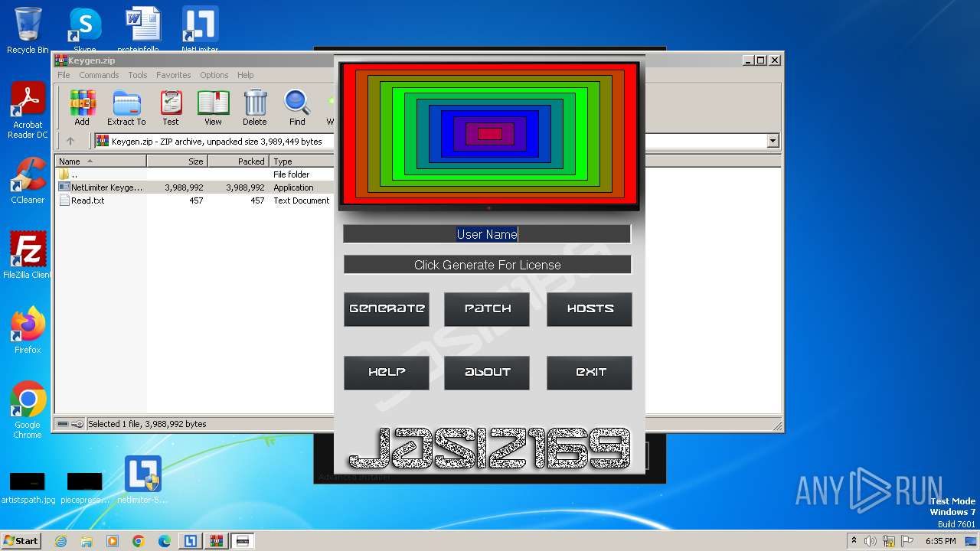Click the license output field
980x551 pixels.
click(x=487, y=265)
